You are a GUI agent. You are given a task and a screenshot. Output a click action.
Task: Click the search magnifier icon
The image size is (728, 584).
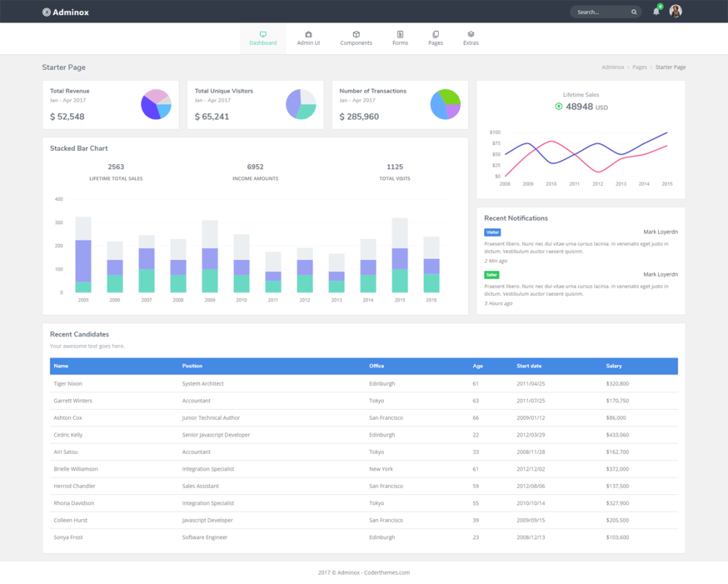[633, 11]
